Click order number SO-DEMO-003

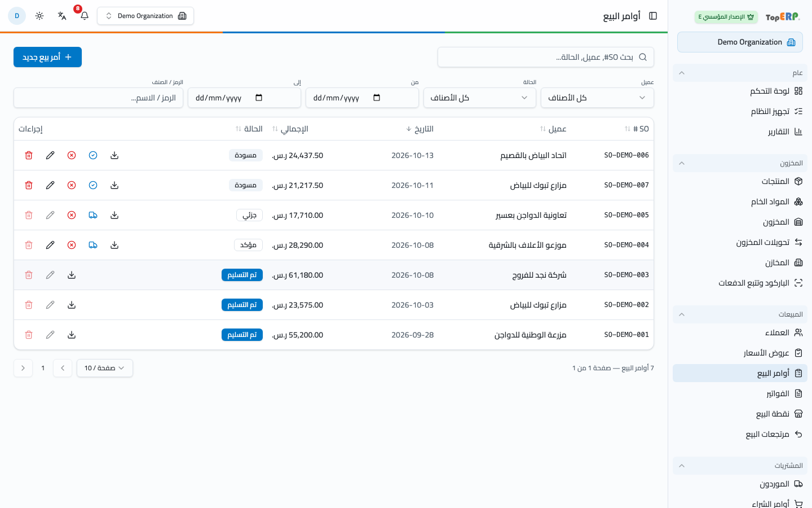[626, 275]
